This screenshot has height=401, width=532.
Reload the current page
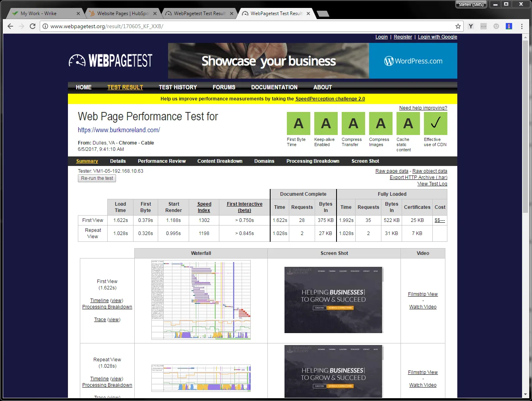click(33, 26)
